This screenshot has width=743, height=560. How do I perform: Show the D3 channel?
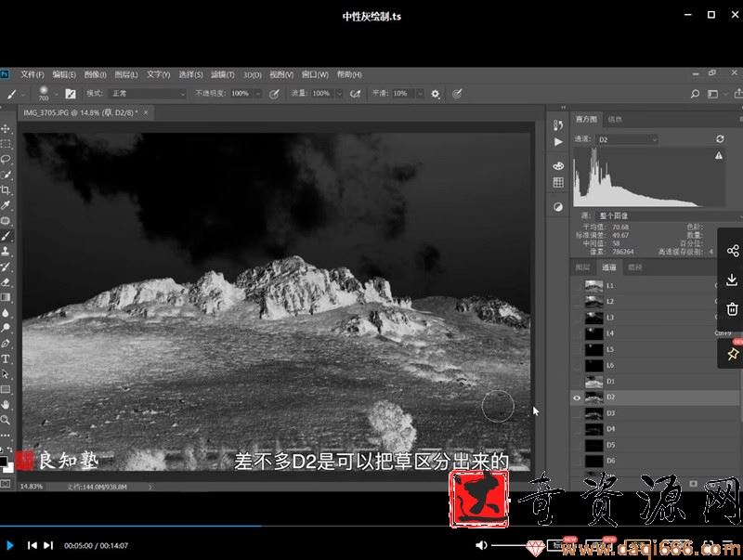coord(577,413)
